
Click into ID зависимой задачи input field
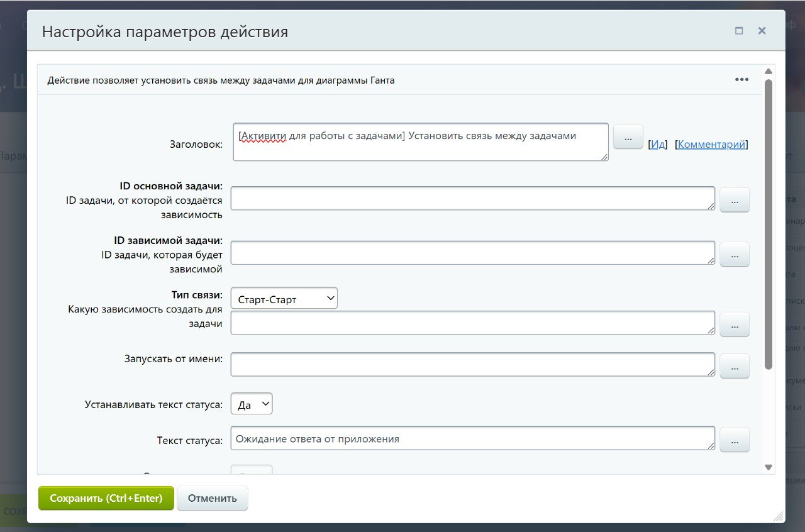pyautogui.click(x=472, y=253)
